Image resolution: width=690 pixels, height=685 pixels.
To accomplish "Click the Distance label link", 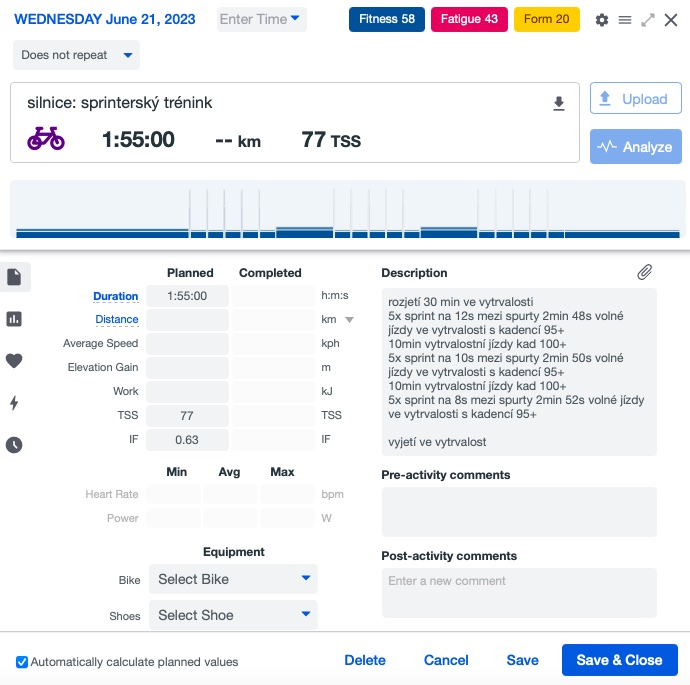I will click(x=117, y=319).
